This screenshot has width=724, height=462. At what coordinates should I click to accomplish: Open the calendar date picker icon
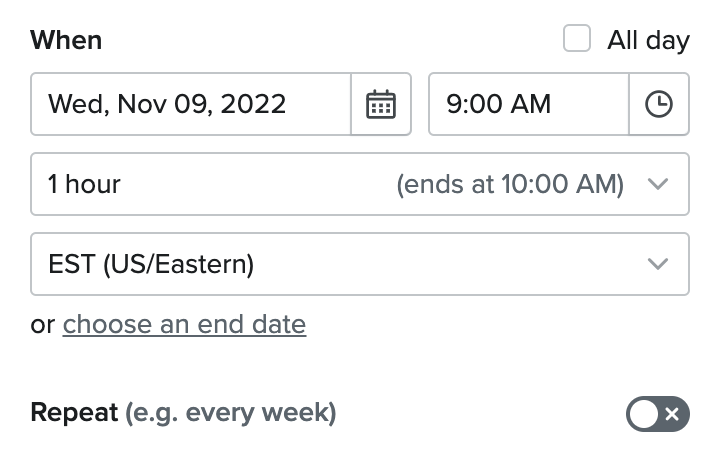(381, 104)
